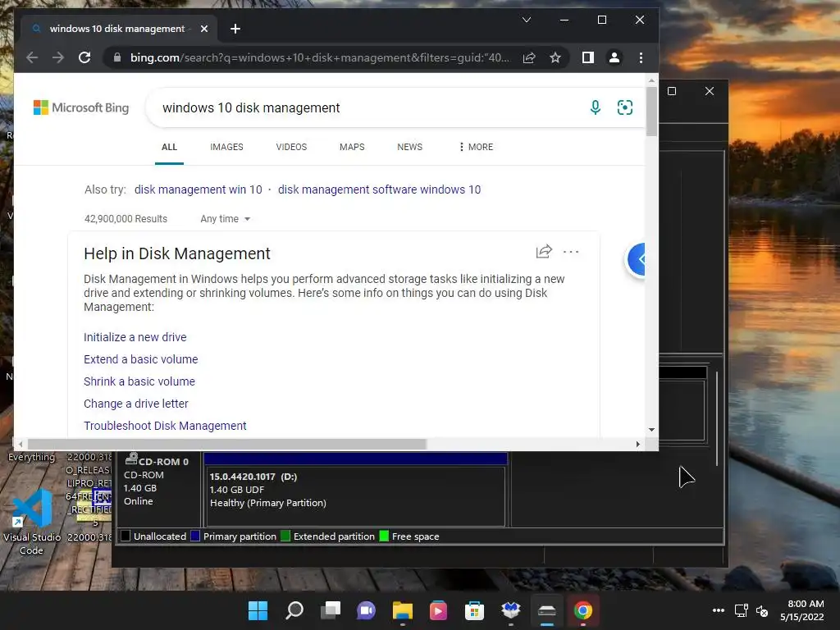
Task: Share this page from address bar
Action: click(x=529, y=57)
